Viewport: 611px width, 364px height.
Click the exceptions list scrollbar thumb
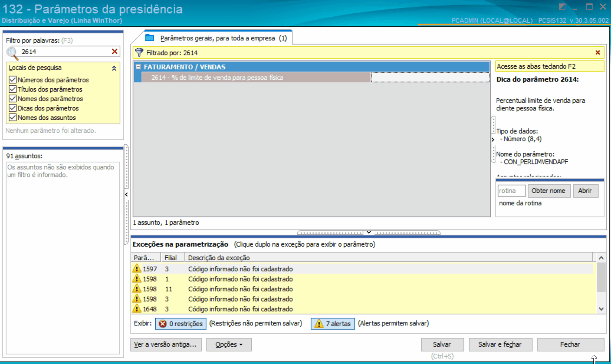tap(601, 278)
